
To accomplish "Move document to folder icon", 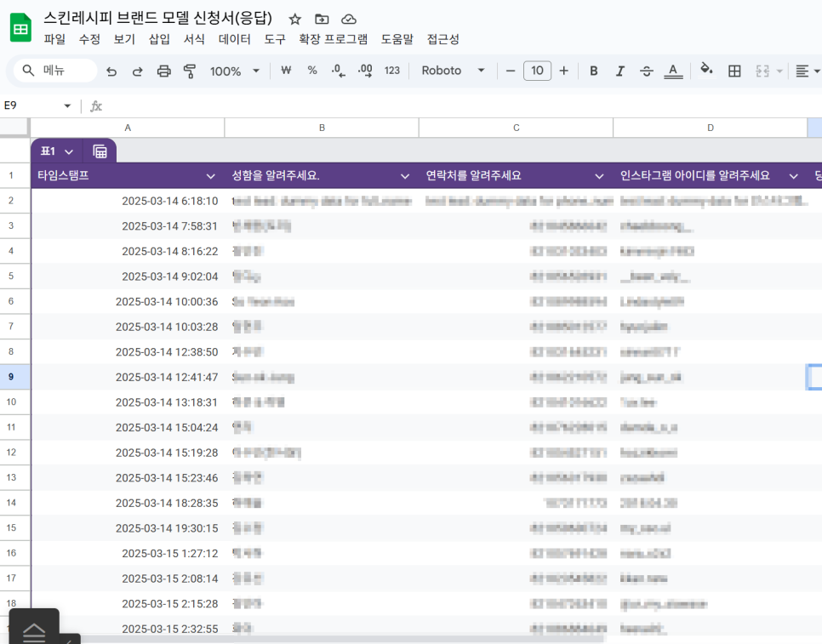I will pyautogui.click(x=322, y=20).
